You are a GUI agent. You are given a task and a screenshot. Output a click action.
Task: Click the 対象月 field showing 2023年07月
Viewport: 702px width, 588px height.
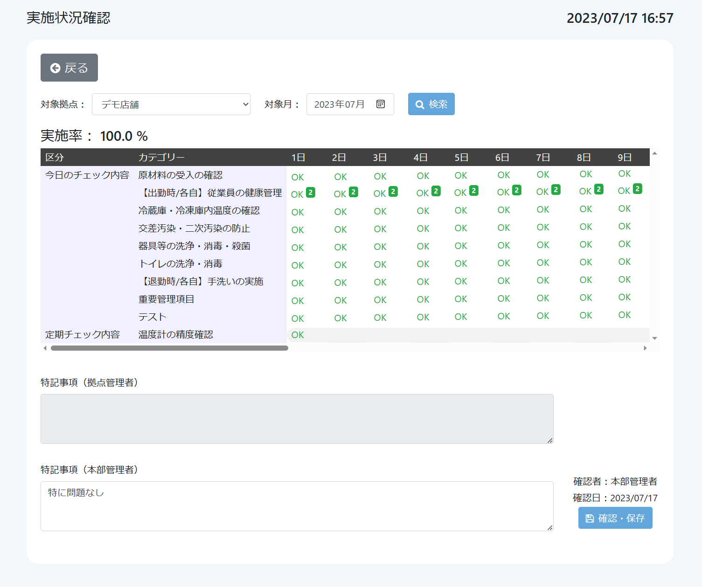point(350,104)
